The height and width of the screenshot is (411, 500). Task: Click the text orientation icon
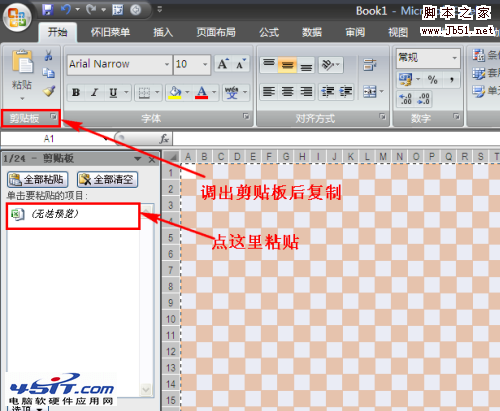[328, 64]
